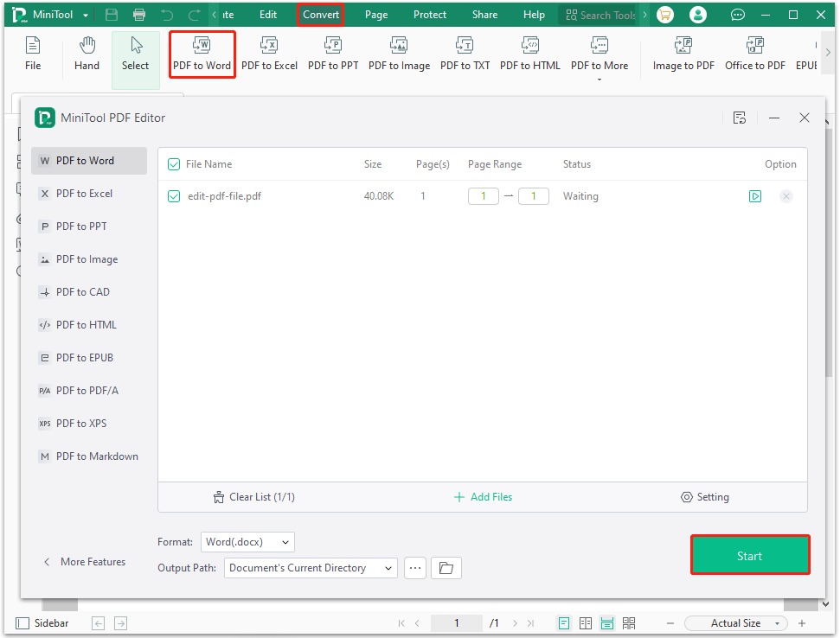
Task: Enable two-page view icon in status bar
Action: click(586, 623)
